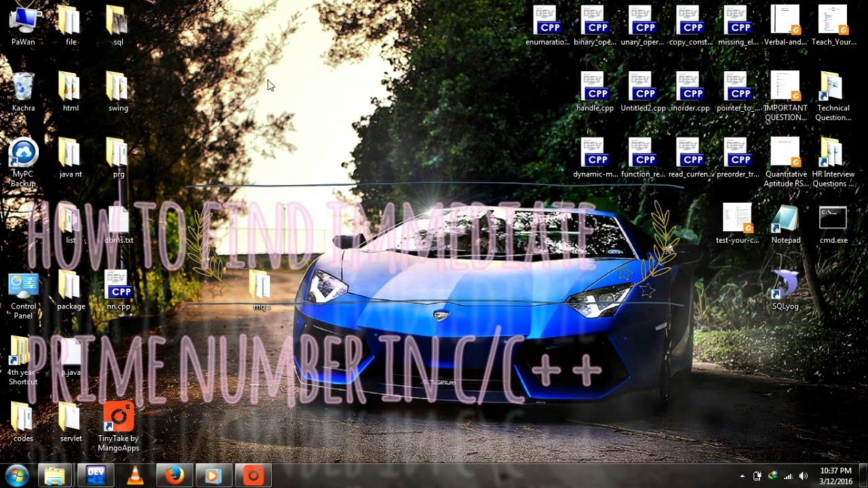Open test-your-c... document
This screenshot has width=868, height=488.
coord(738,224)
